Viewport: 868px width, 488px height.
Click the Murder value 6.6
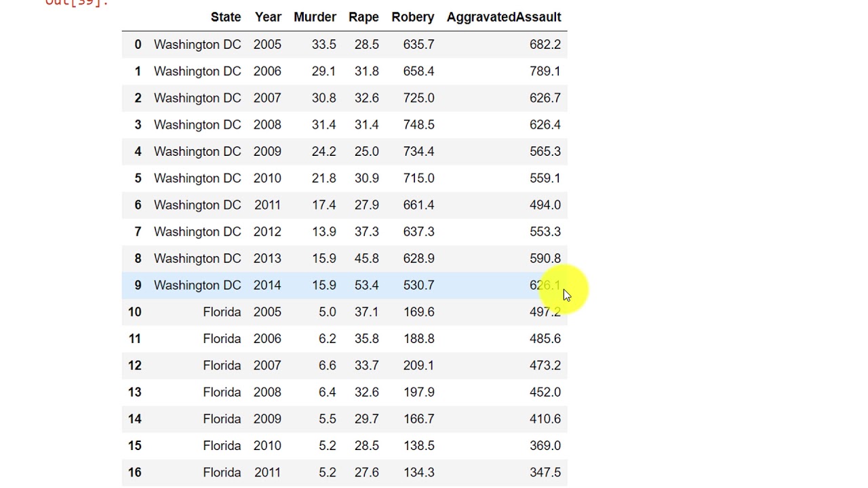327,365
